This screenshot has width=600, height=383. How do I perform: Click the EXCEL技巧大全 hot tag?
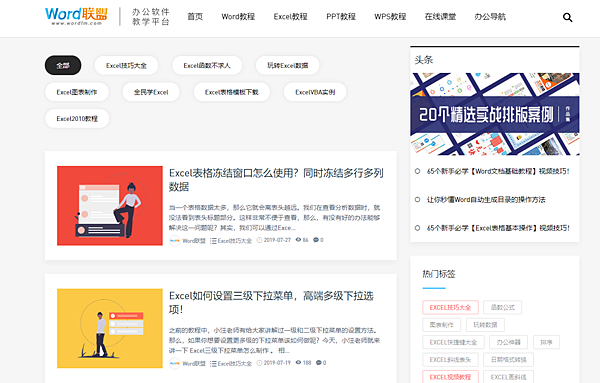450,307
